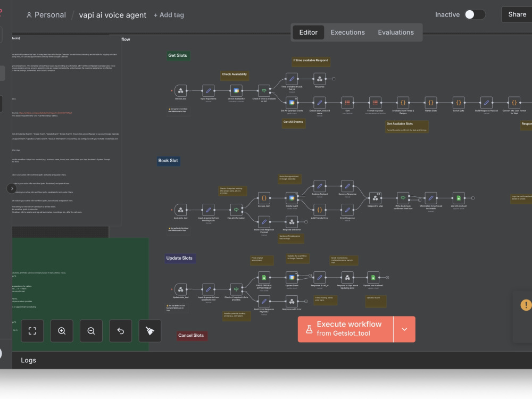Click the Get All Events sticky note

pos(294,123)
